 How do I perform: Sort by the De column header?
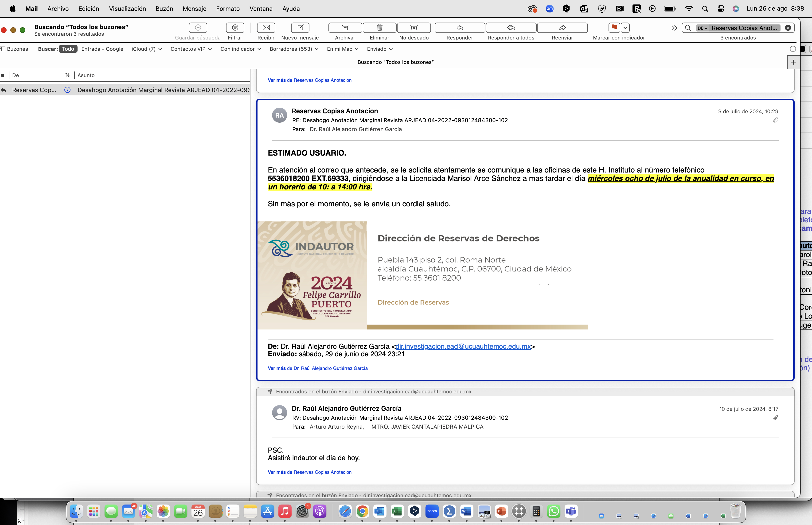34,75
